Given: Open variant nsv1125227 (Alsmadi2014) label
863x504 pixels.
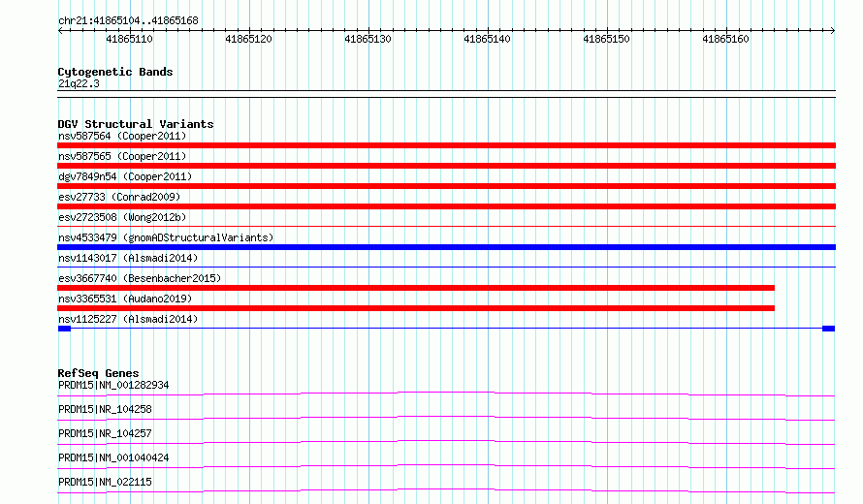Looking at the screenshot, I should tap(128, 319).
